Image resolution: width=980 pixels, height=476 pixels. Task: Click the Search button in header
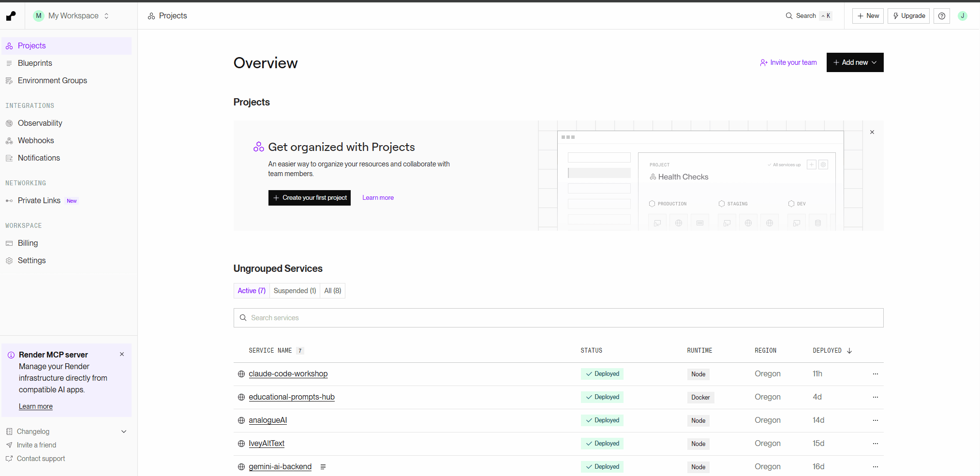point(809,16)
